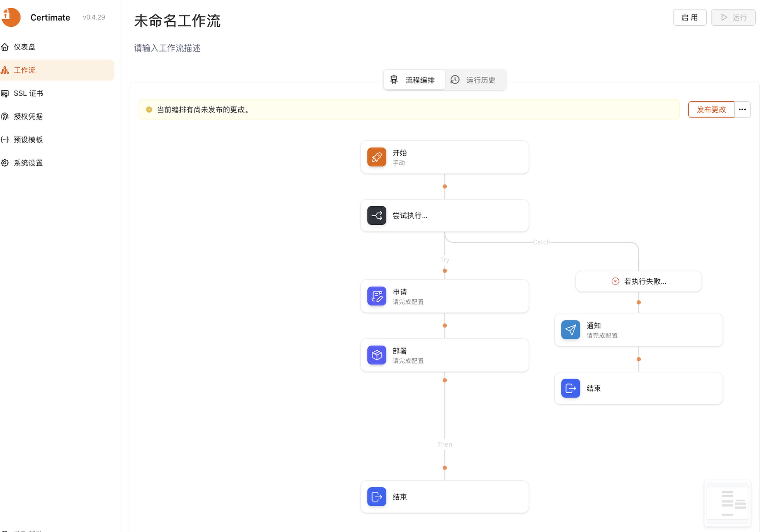Go to 授权凭据 menu item

pyautogui.click(x=57, y=117)
